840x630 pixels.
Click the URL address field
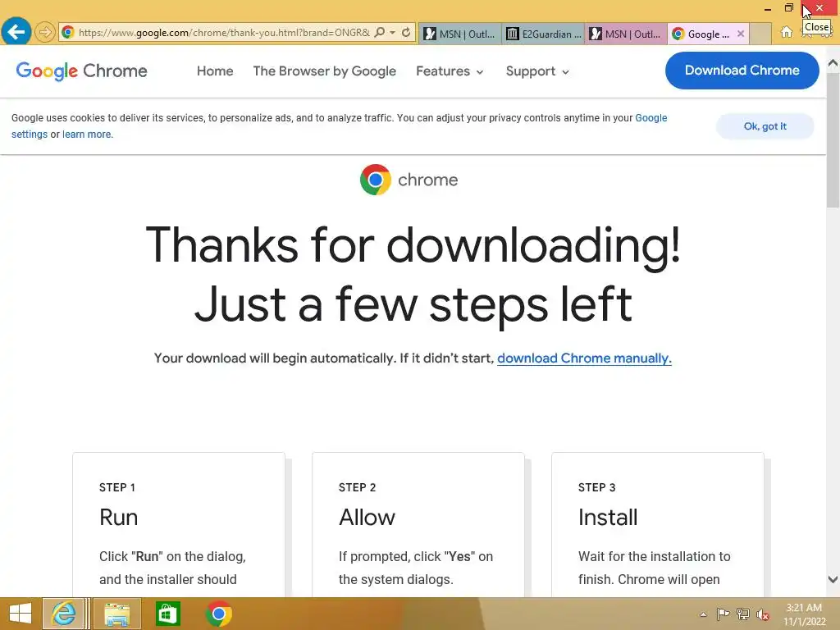point(224,33)
